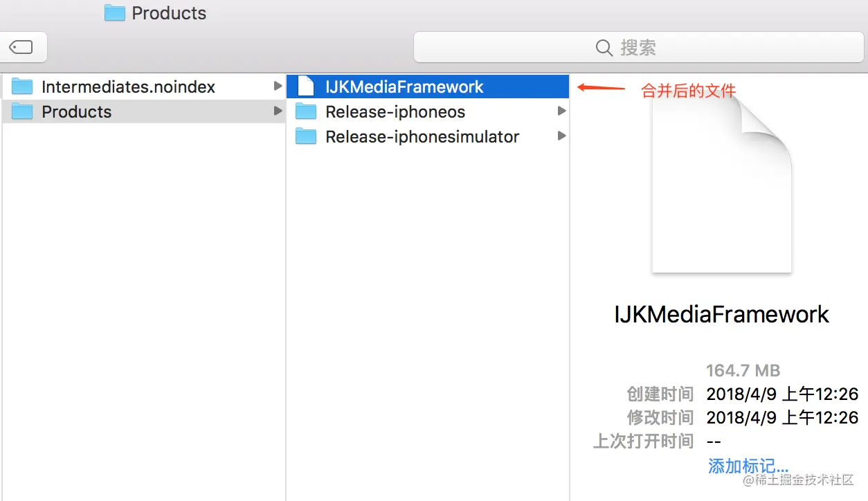Click the 创建时间 date value
Screen dimensions: 868x501
[782, 394]
